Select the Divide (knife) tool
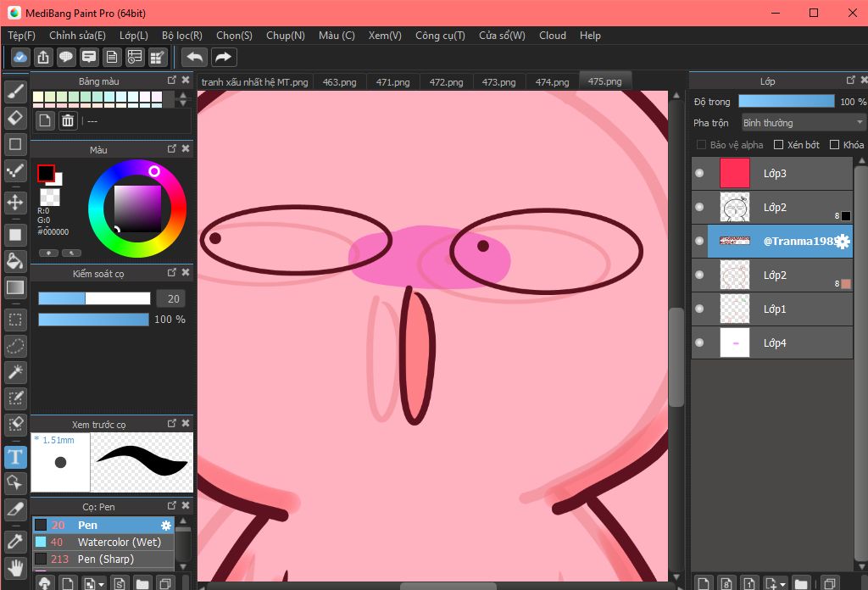The height and width of the screenshot is (590, 868). point(15,509)
